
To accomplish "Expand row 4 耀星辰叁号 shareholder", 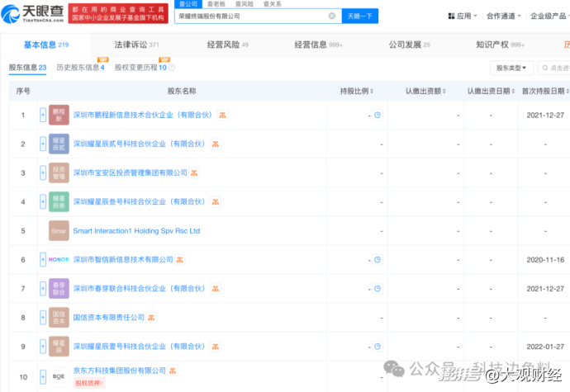I will [43, 201].
